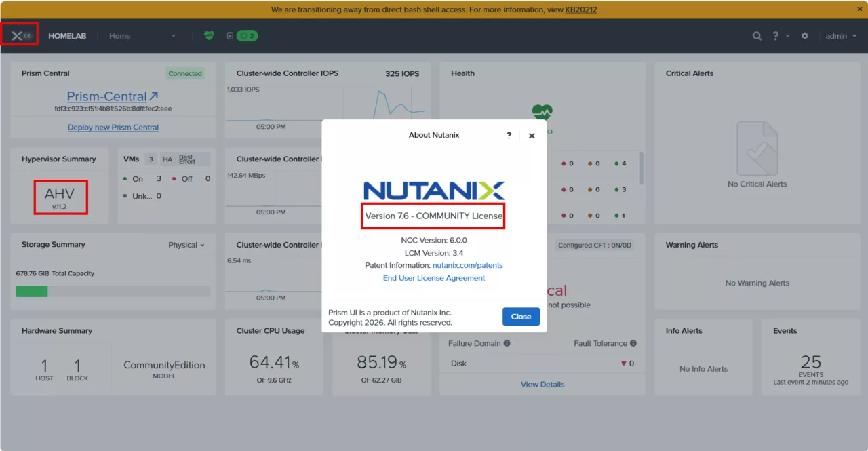Click the Connected status badge
The width and height of the screenshot is (868, 451).
185,73
